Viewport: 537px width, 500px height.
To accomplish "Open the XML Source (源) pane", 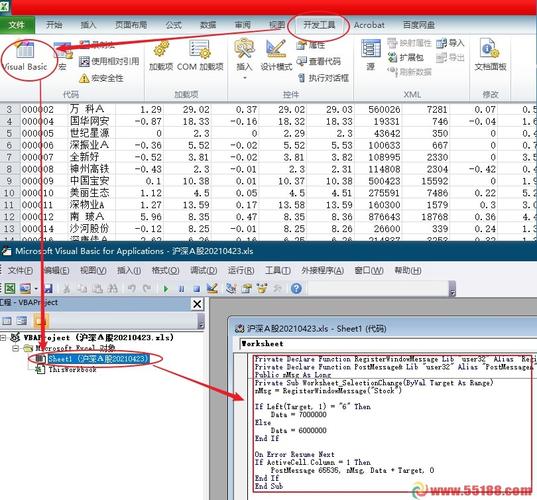I will click(x=371, y=55).
